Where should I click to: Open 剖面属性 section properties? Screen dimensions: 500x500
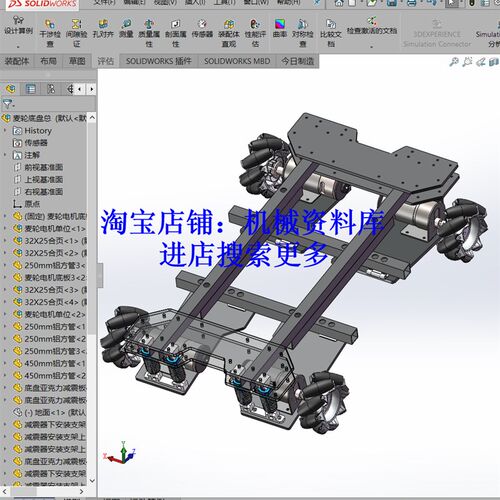[176, 33]
